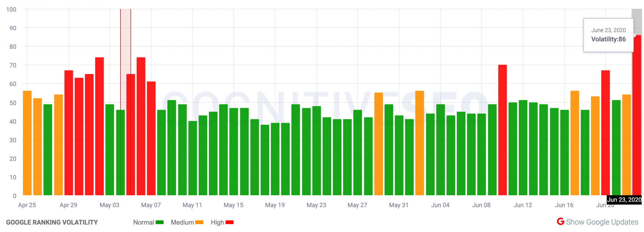Click the Volatility:86 tooltip text

pos(609,39)
